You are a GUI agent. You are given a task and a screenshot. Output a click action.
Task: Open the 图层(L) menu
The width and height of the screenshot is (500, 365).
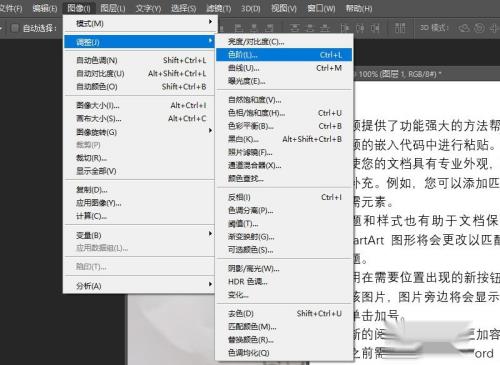(113, 8)
